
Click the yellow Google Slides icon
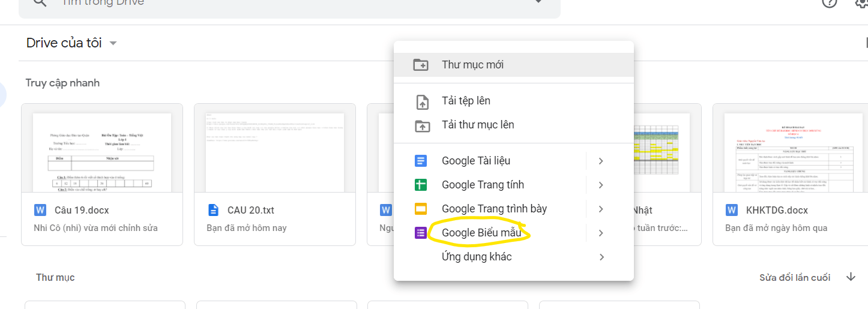421,209
